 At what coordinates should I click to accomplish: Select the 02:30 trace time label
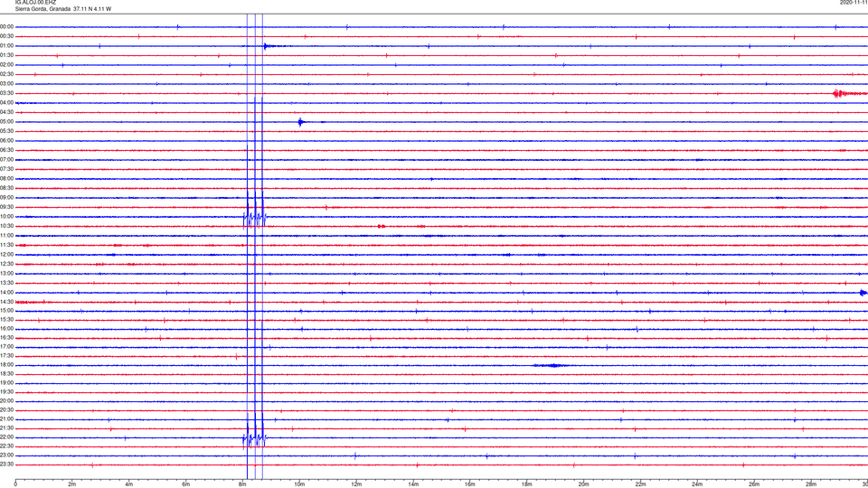6,74
